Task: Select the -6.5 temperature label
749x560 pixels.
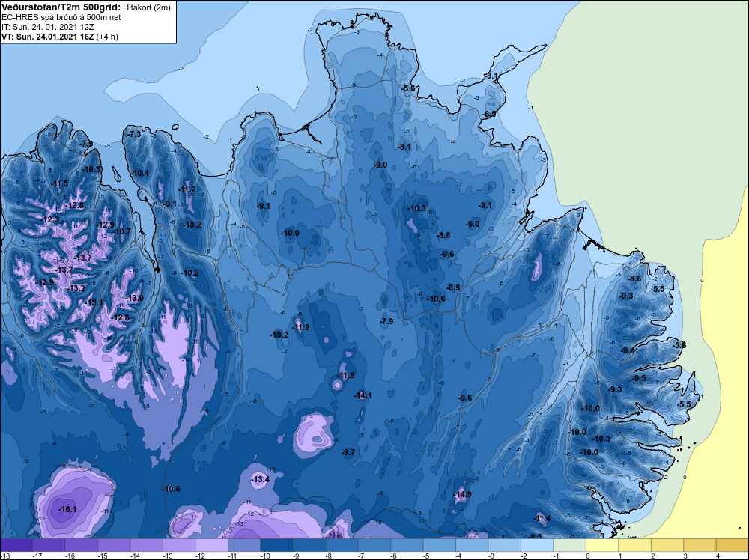Action: 490,114
